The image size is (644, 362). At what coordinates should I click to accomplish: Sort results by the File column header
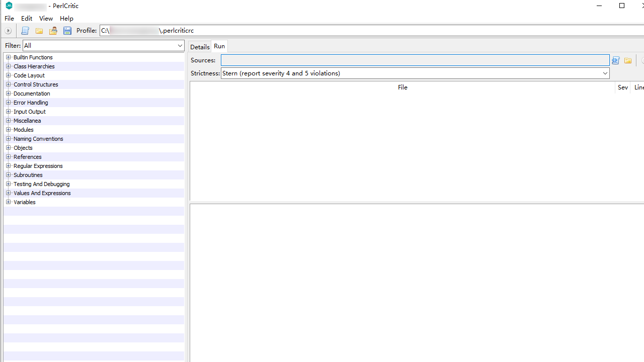(x=403, y=87)
